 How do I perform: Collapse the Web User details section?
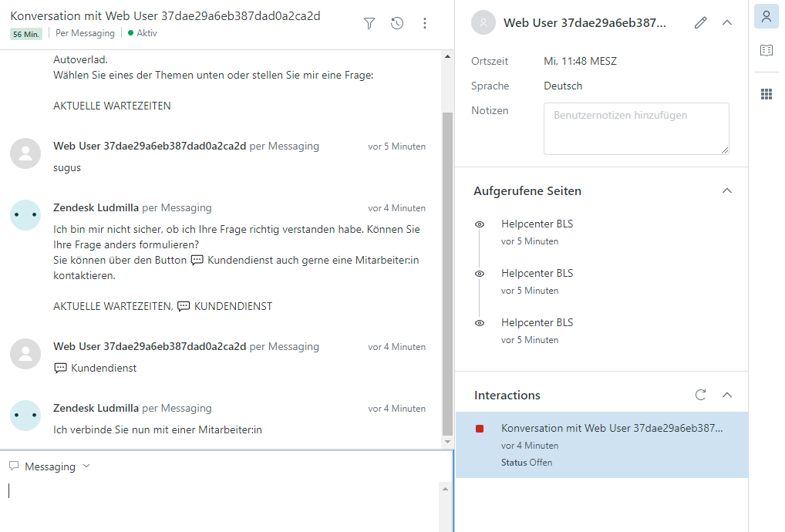(726, 23)
